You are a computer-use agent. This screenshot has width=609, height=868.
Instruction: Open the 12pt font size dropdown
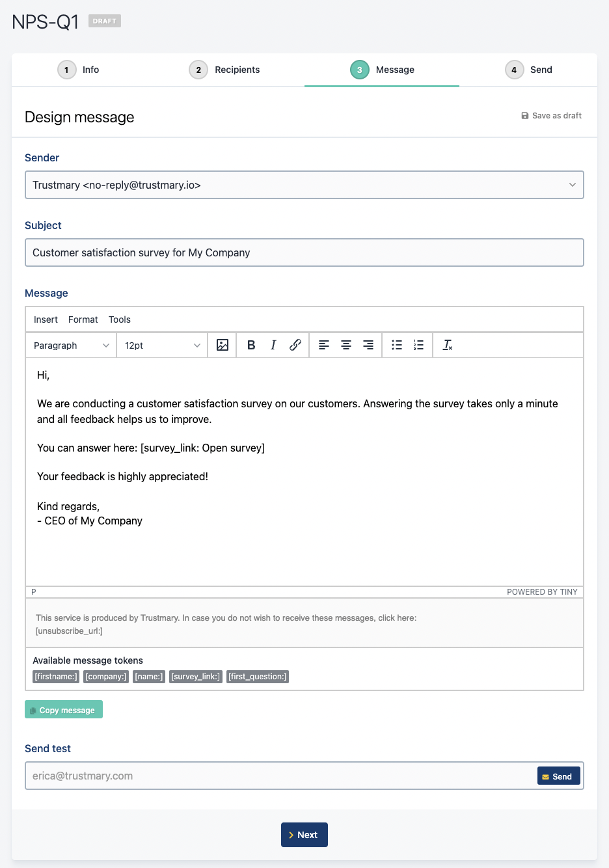tap(162, 346)
